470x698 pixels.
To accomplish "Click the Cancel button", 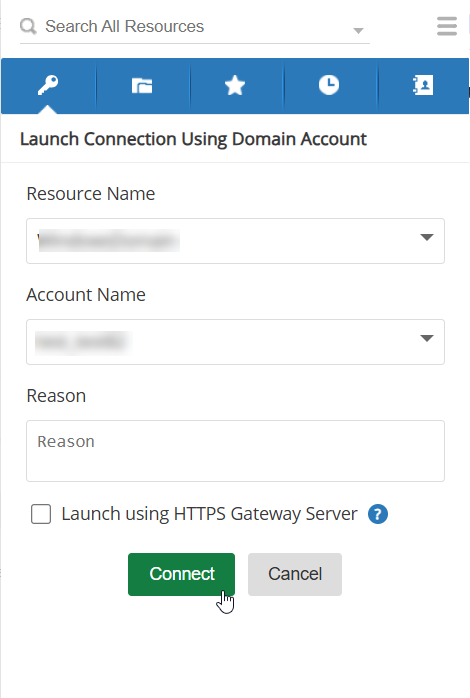I will 295,574.
